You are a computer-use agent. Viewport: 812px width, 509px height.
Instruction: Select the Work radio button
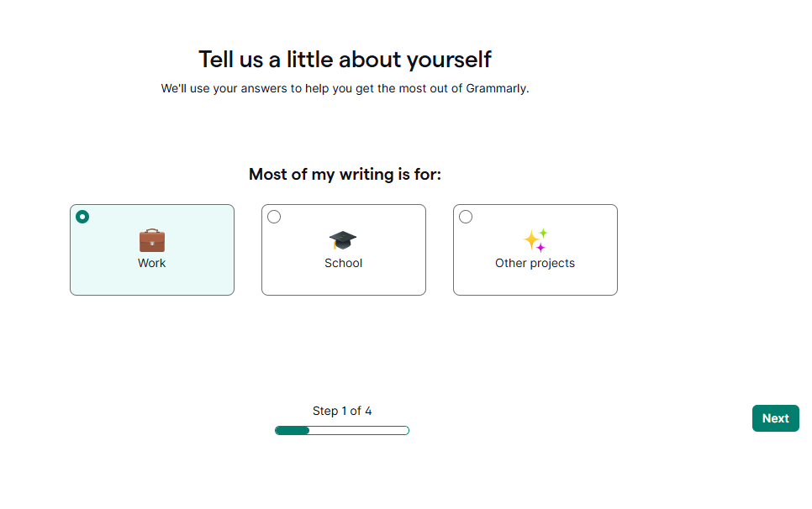pos(82,217)
